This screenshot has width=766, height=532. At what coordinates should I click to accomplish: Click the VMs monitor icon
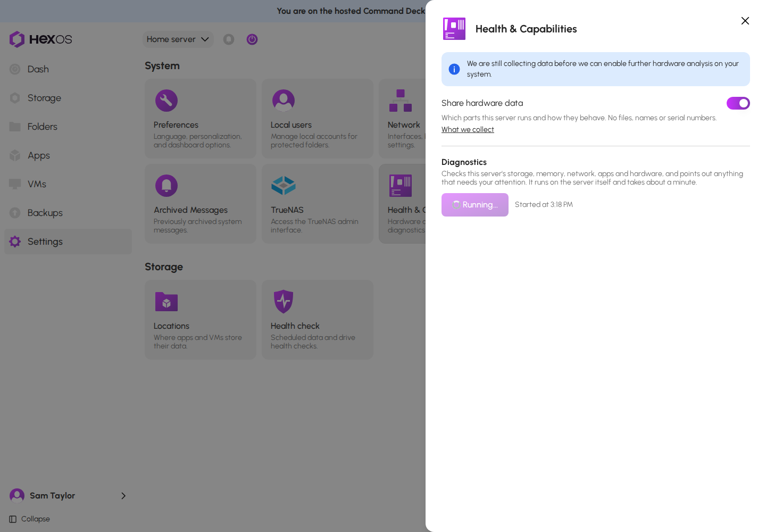pos(15,184)
